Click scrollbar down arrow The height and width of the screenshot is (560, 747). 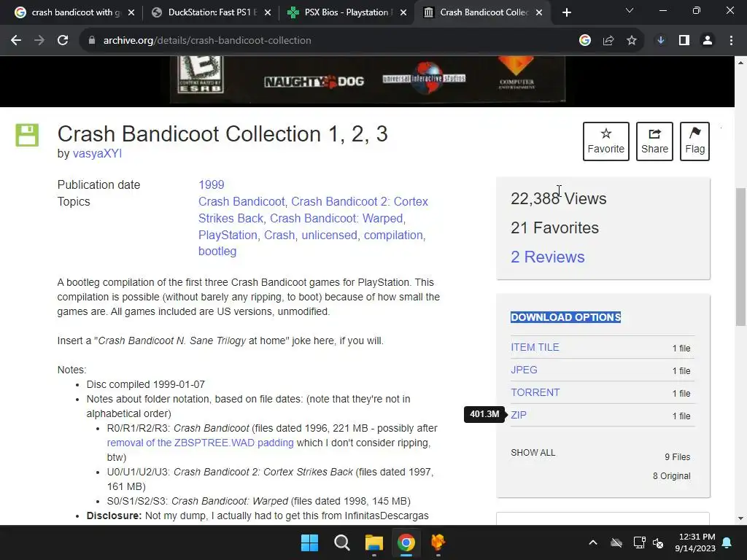741,518
